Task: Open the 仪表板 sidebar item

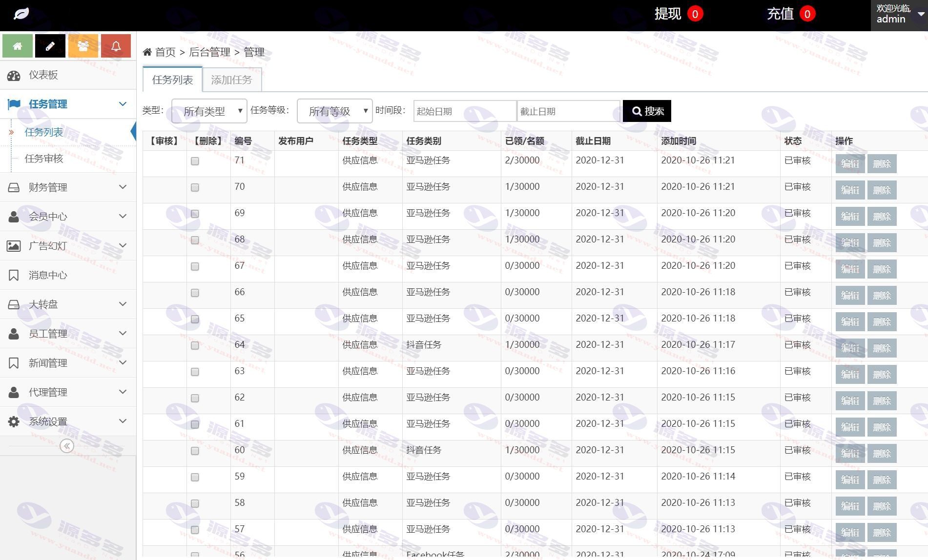Action: coord(68,75)
